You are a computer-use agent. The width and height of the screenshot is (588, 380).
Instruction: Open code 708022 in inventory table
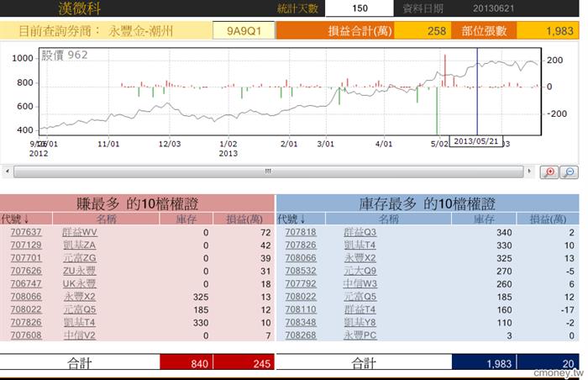(301, 297)
